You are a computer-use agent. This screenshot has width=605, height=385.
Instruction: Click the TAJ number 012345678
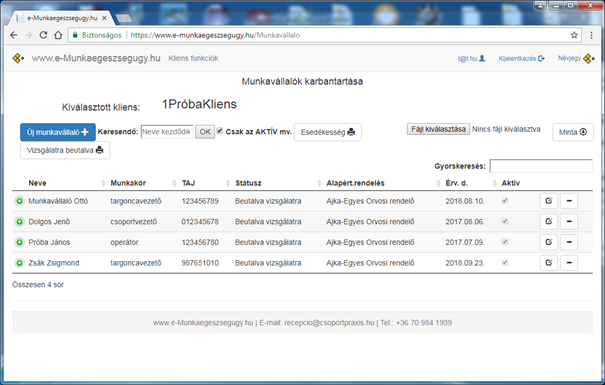pos(200,221)
